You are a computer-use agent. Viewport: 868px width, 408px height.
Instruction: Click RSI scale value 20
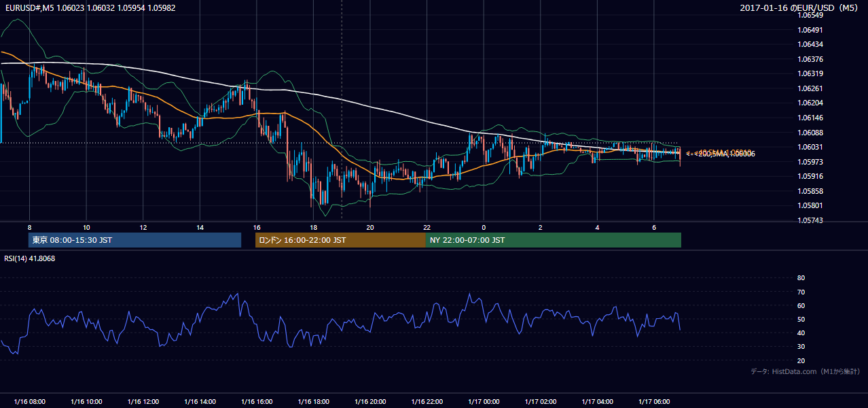[x=801, y=361]
